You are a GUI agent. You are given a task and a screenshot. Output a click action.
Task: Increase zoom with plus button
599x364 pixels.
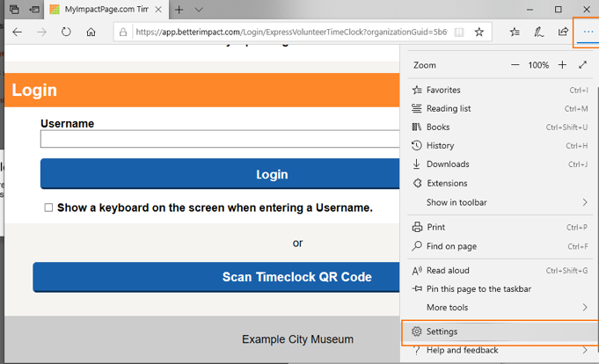tap(563, 65)
